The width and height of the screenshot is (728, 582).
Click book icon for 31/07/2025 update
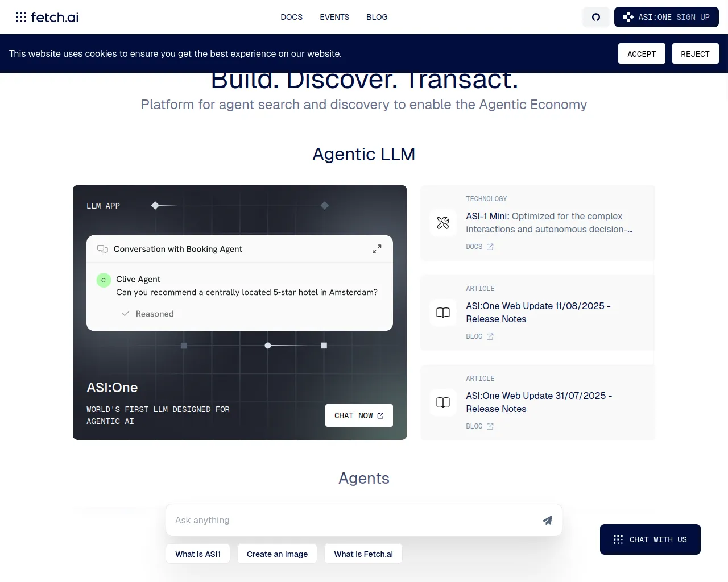tap(443, 402)
